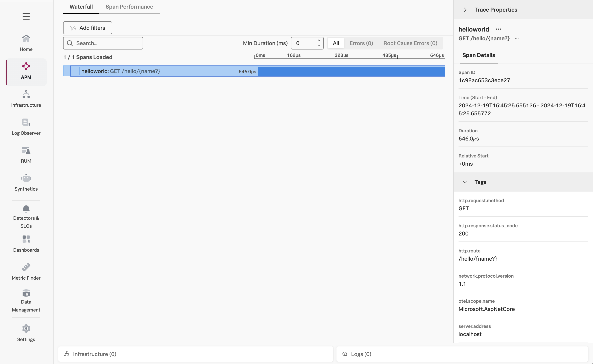This screenshot has width=593, height=364.
Task: Open Metric Finder tool
Action: click(26, 271)
